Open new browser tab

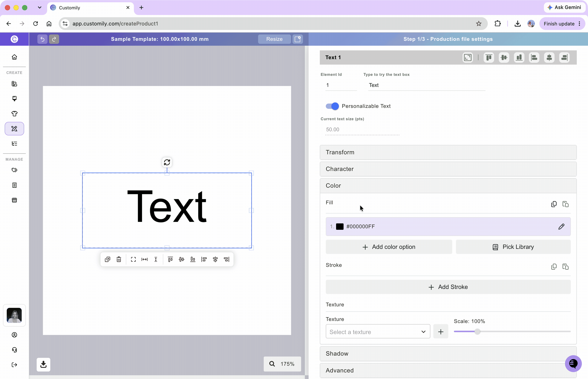[141, 8]
